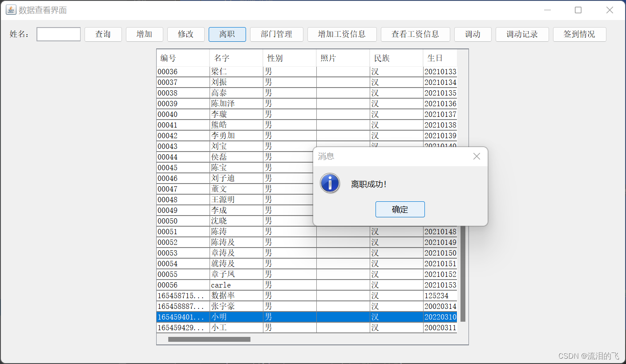Click the name cell 张宇豪
The width and height of the screenshot is (626, 364).
[x=236, y=306]
